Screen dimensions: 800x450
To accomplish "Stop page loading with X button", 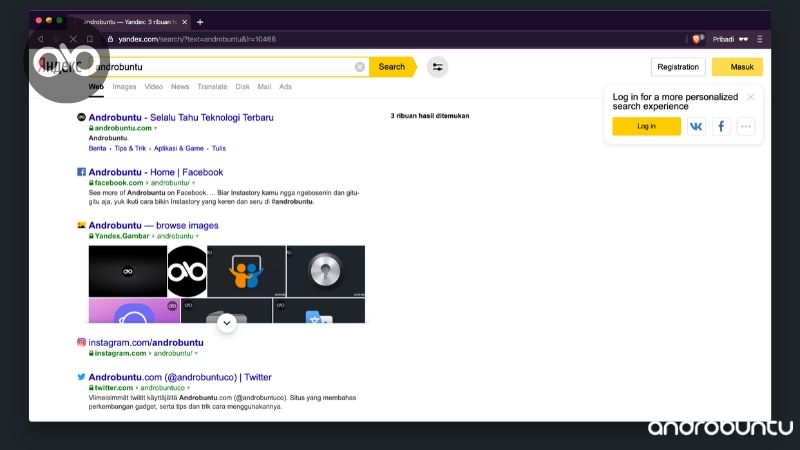I will pyautogui.click(x=73, y=39).
